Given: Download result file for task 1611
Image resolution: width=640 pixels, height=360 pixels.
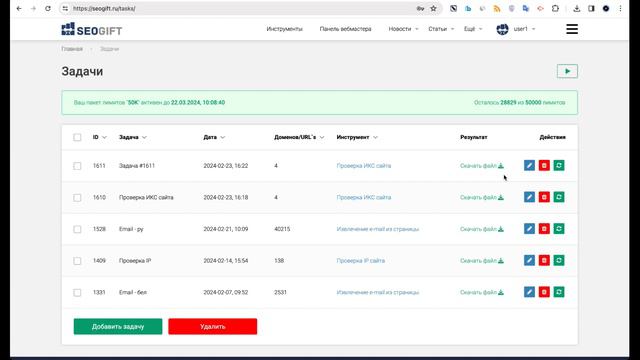Looking at the screenshot, I should [482, 166].
